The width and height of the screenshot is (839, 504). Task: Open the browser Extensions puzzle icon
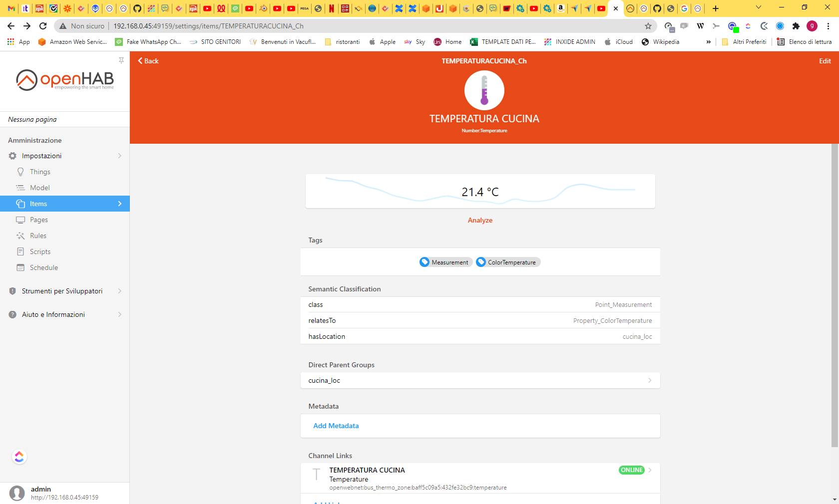coord(796,26)
